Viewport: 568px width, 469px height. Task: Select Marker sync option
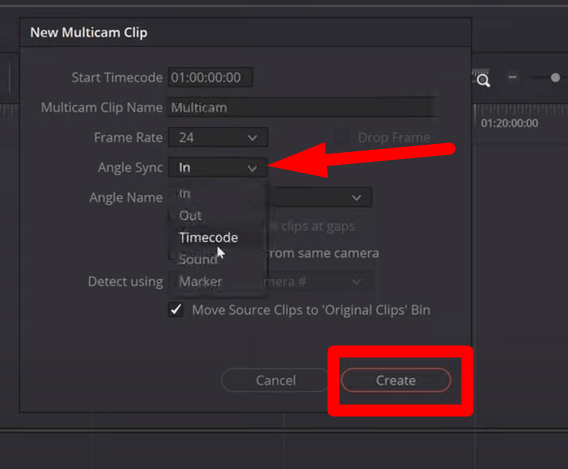201,281
